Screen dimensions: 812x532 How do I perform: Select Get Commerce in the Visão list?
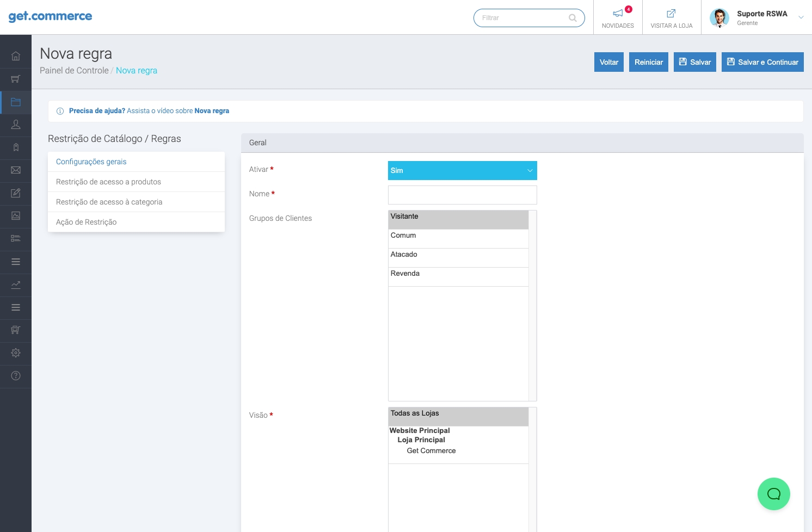coord(431,451)
